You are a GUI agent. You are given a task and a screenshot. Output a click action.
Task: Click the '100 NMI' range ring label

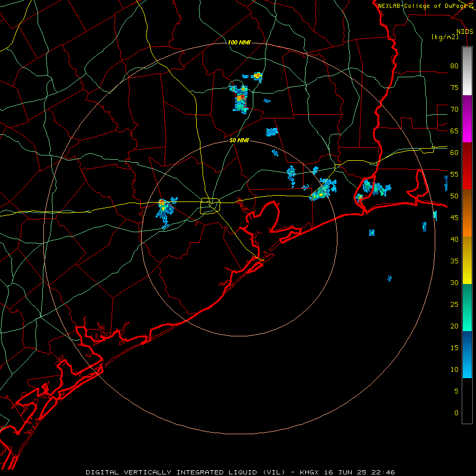tap(239, 42)
